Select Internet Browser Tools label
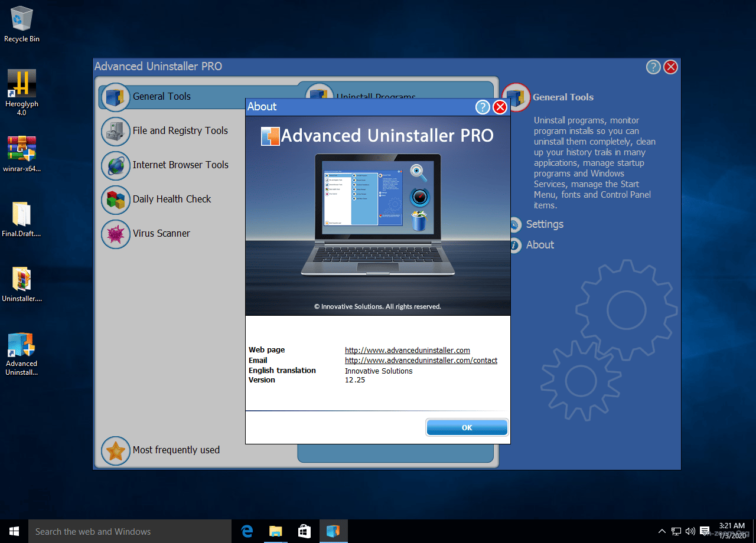The image size is (756, 543). coord(181,165)
